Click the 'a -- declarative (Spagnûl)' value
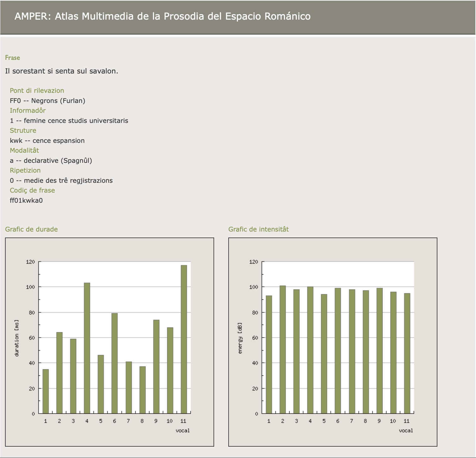The image size is (476, 458). (x=51, y=161)
